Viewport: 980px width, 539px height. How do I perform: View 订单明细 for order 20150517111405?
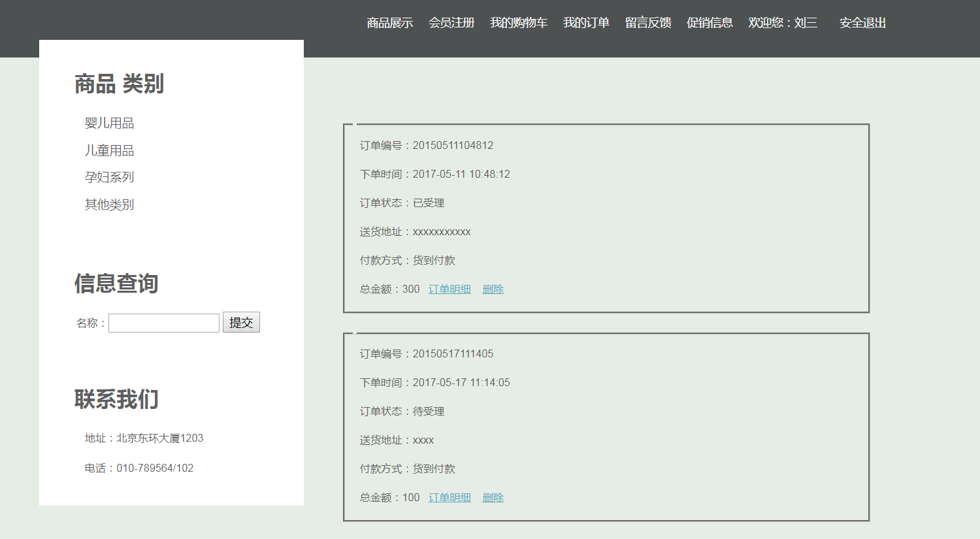click(449, 497)
